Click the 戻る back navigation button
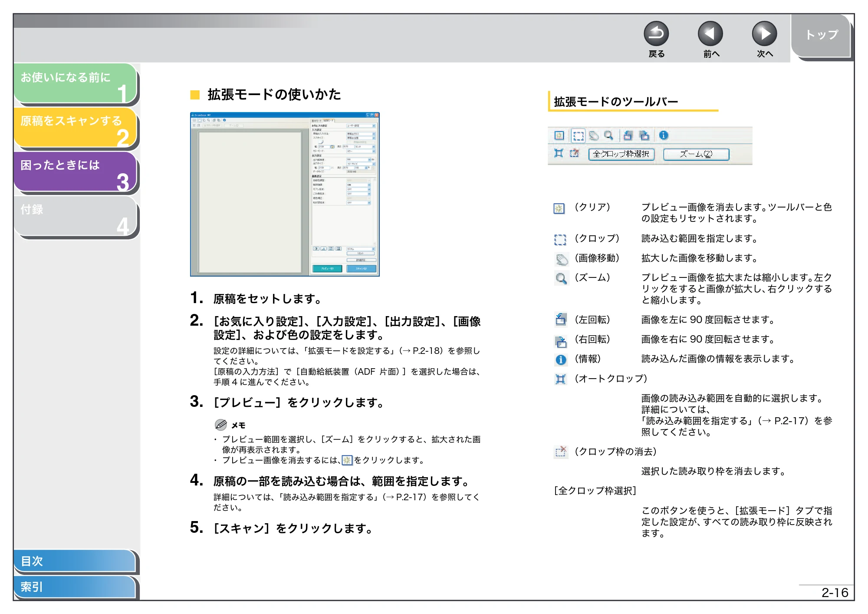 click(x=656, y=34)
